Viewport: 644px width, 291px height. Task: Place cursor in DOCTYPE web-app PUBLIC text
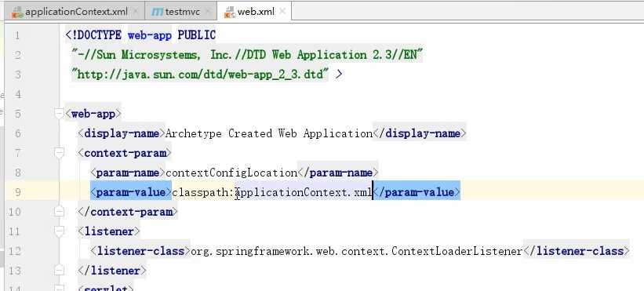140,35
